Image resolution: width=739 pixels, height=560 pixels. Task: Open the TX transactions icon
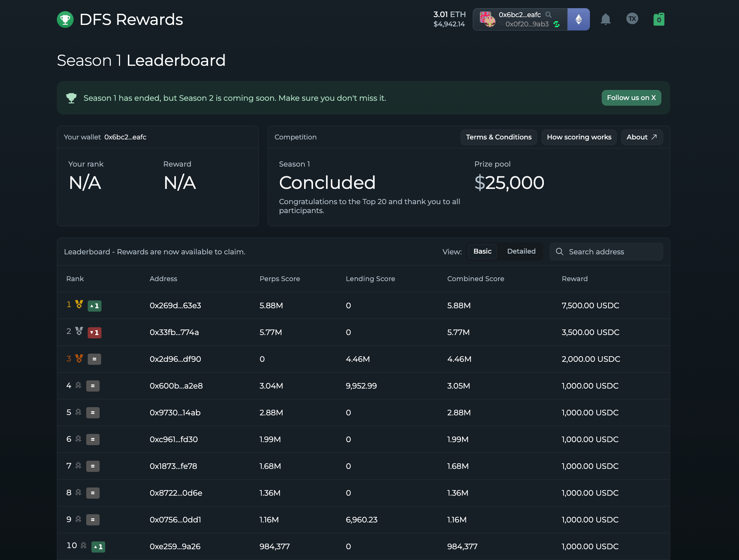[632, 19]
